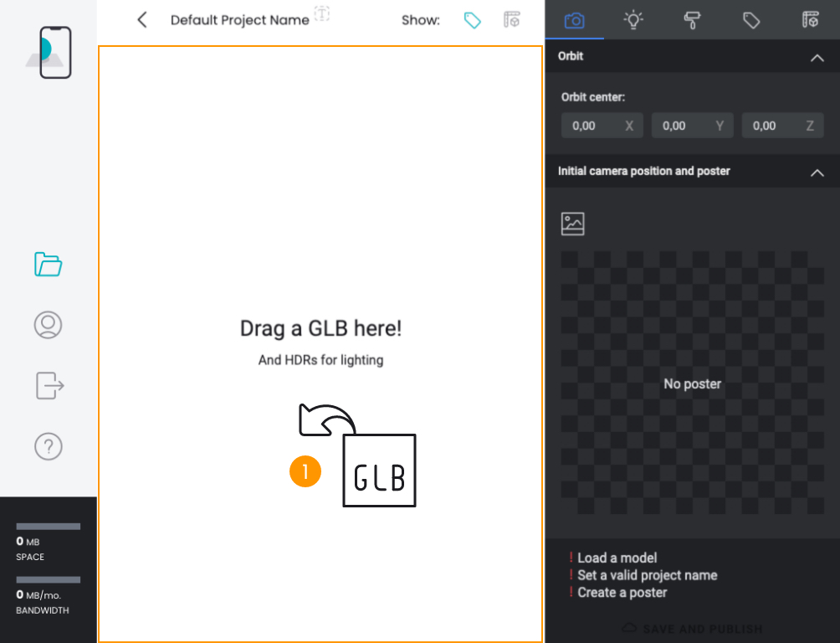Click the SAVE AND PUBLISH button

pos(692,629)
